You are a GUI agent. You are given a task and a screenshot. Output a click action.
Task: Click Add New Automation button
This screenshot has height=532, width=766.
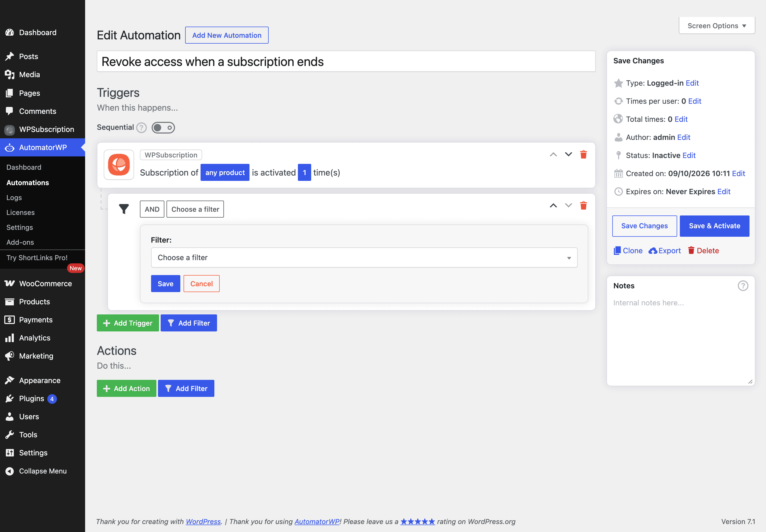(227, 35)
